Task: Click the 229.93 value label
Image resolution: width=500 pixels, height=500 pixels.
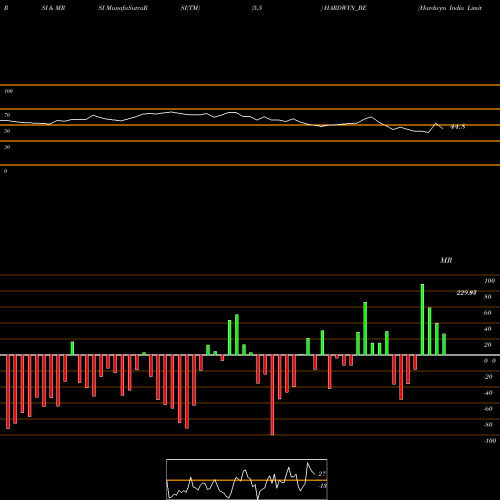Action: pyautogui.click(x=466, y=293)
